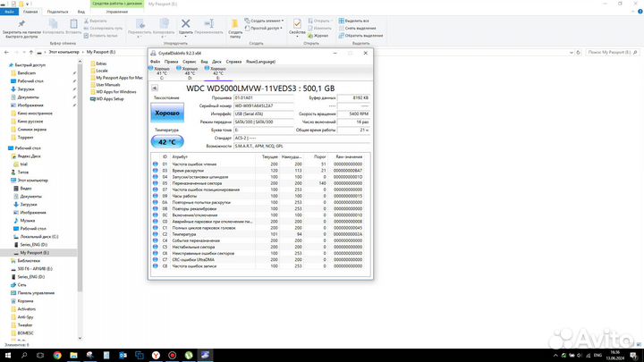
Task: Open the notification center icon in tray
Action: 634,356
